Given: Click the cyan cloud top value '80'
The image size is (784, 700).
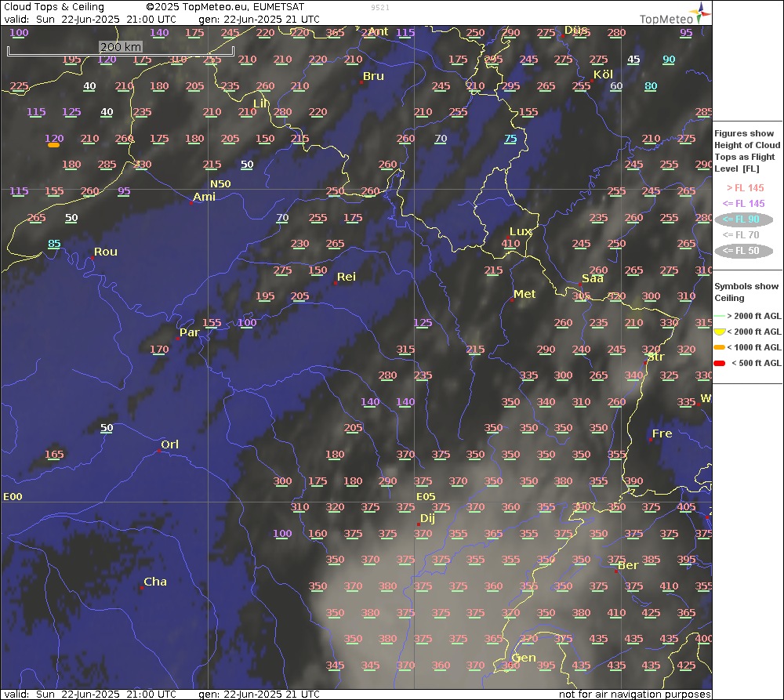Looking at the screenshot, I should pyautogui.click(x=651, y=86).
